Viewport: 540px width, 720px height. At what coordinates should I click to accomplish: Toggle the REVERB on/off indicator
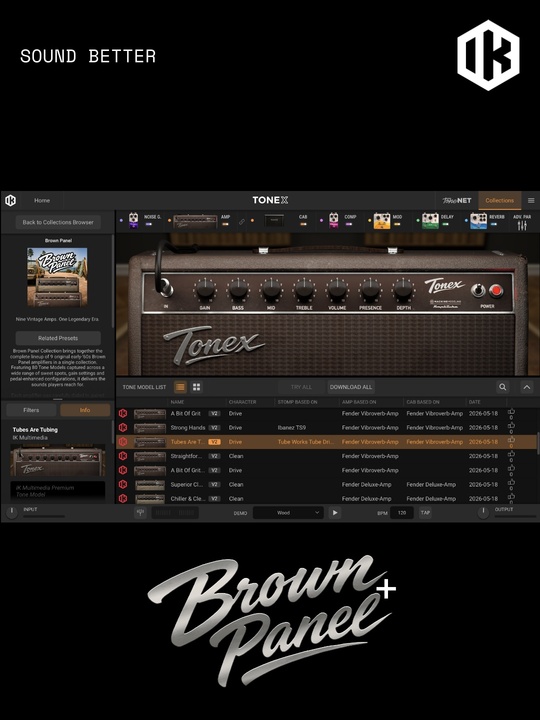[494, 225]
